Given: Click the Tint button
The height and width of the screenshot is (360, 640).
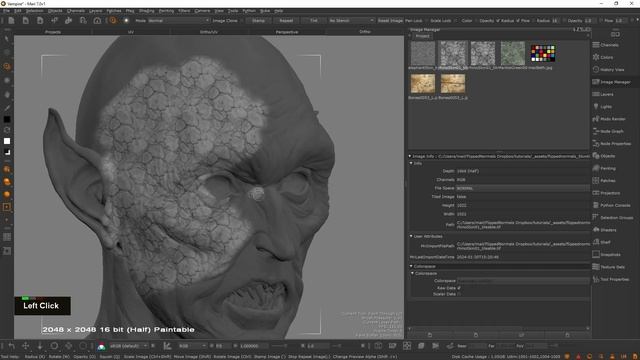Looking at the screenshot, I should tap(313, 20).
